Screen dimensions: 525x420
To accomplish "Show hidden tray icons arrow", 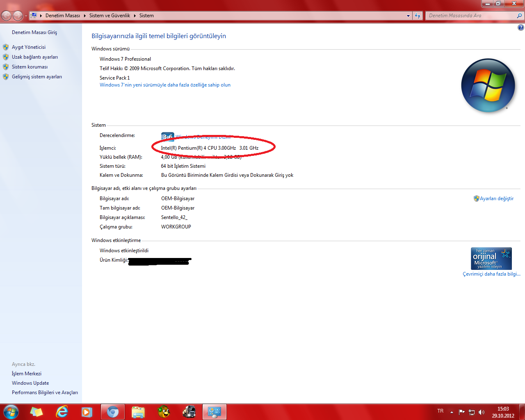I will click(x=452, y=412).
